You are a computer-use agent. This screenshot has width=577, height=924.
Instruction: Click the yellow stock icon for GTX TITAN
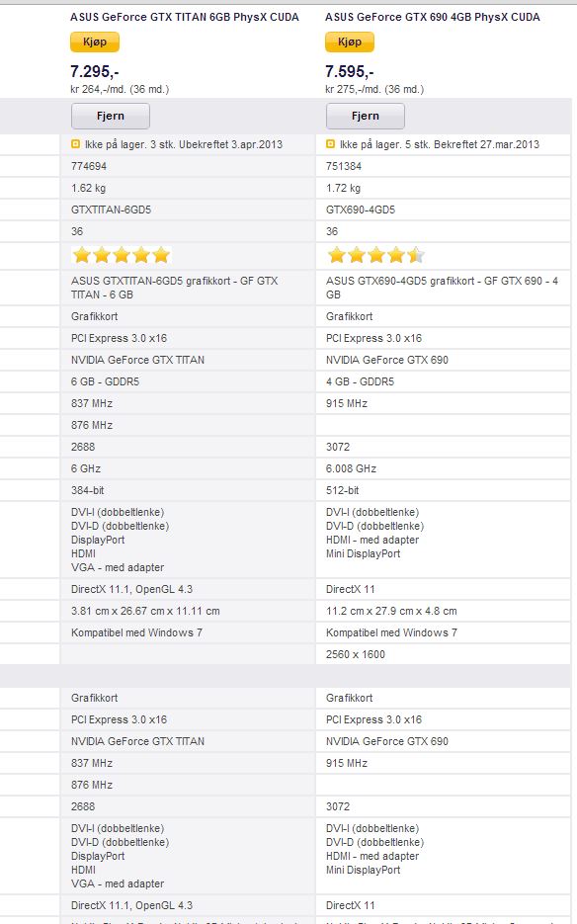point(75,143)
